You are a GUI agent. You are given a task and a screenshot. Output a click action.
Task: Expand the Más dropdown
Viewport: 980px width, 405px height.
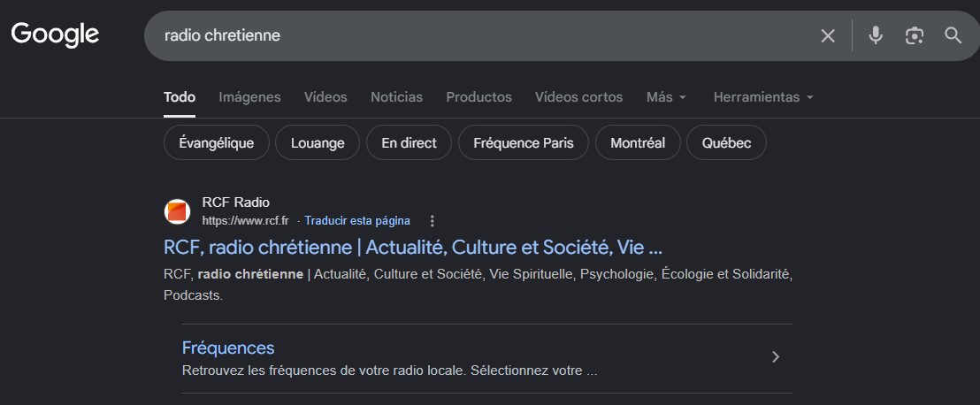coord(666,97)
